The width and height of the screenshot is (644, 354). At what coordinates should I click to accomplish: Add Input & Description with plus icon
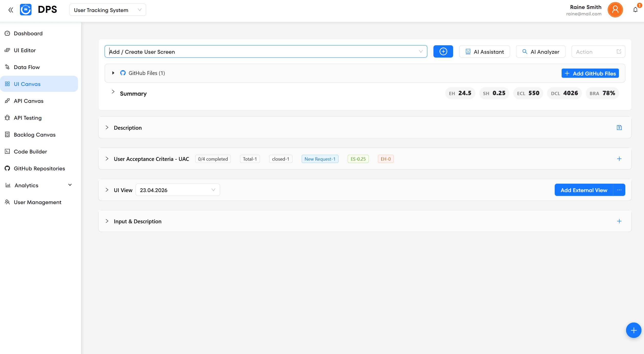tap(619, 221)
